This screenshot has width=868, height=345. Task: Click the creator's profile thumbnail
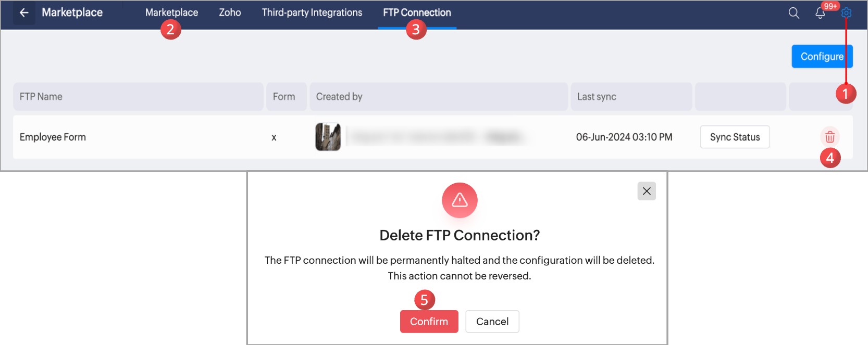pos(328,137)
